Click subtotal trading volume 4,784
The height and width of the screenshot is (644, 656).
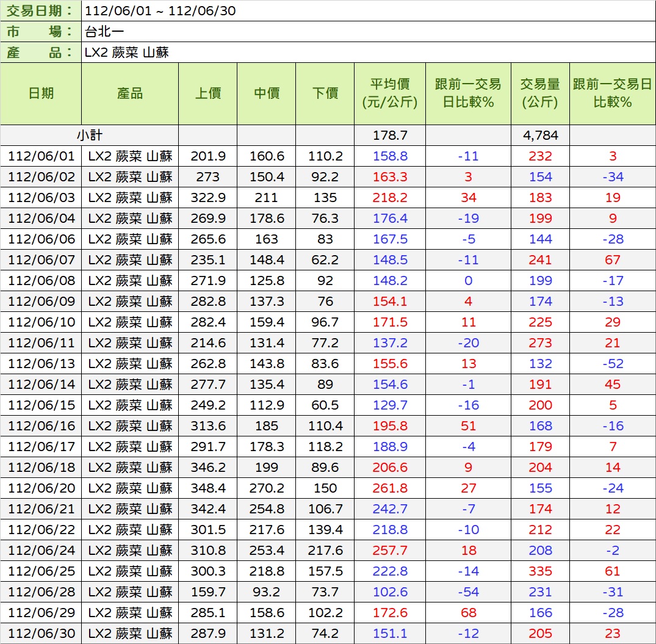pyautogui.click(x=540, y=136)
